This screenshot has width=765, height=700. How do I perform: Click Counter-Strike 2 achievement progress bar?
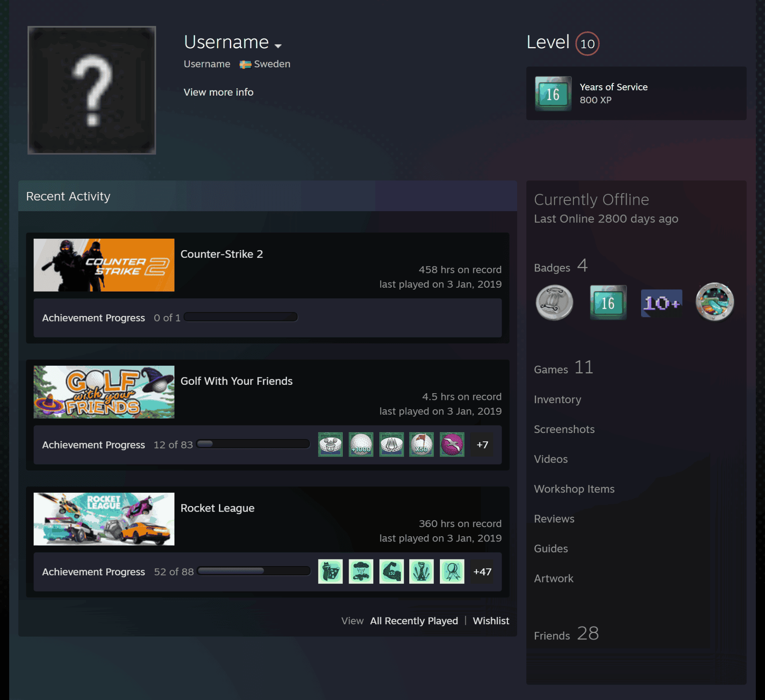click(241, 317)
